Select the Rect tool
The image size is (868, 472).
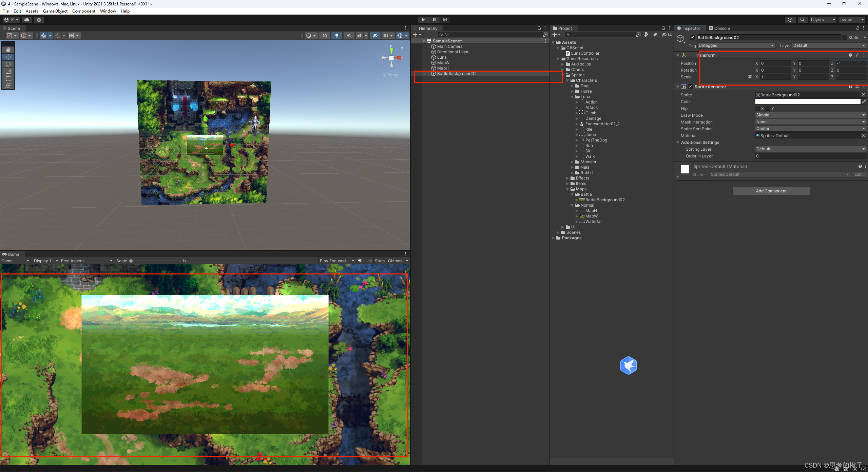[x=8, y=78]
